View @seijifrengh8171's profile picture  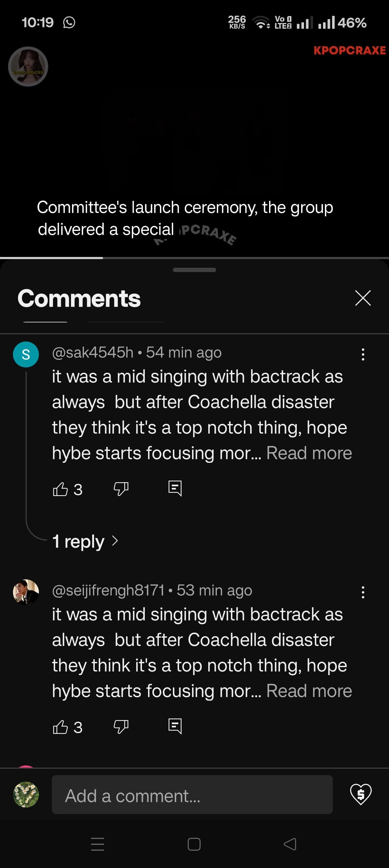(x=26, y=592)
